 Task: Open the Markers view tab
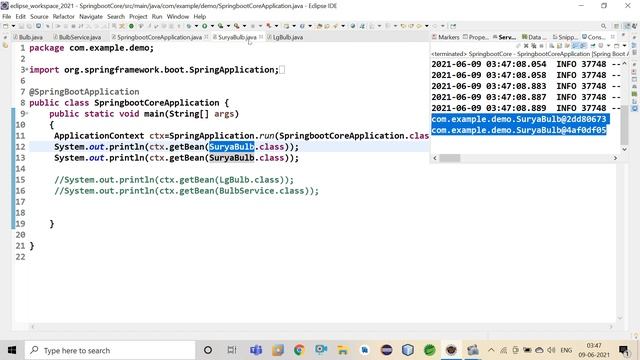pos(446,37)
